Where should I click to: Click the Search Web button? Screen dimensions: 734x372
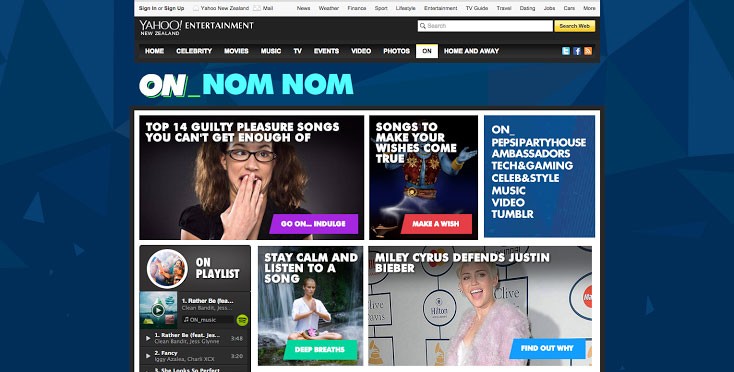pyautogui.click(x=574, y=26)
